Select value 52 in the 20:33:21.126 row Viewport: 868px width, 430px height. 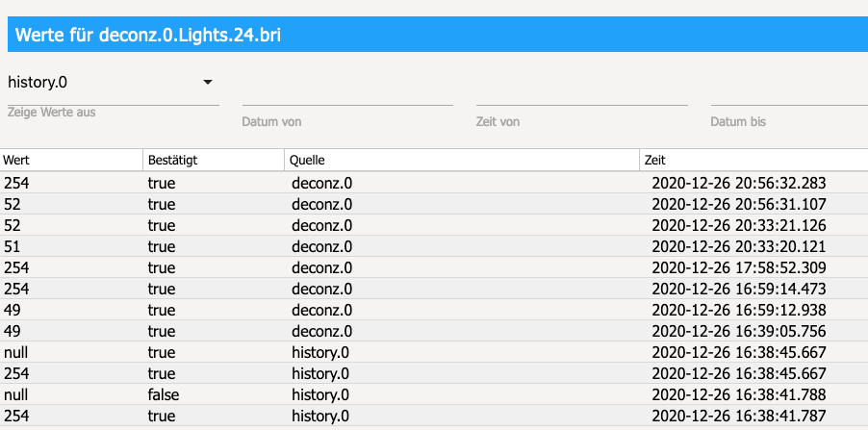click(x=13, y=225)
